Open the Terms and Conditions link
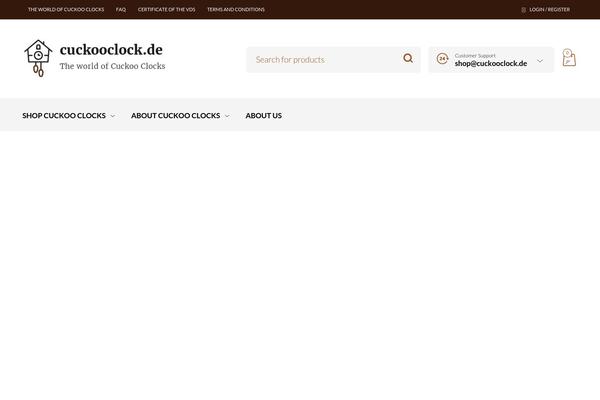This screenshot has height=400, width=600. pyautogui.click(x=236, y=10)
